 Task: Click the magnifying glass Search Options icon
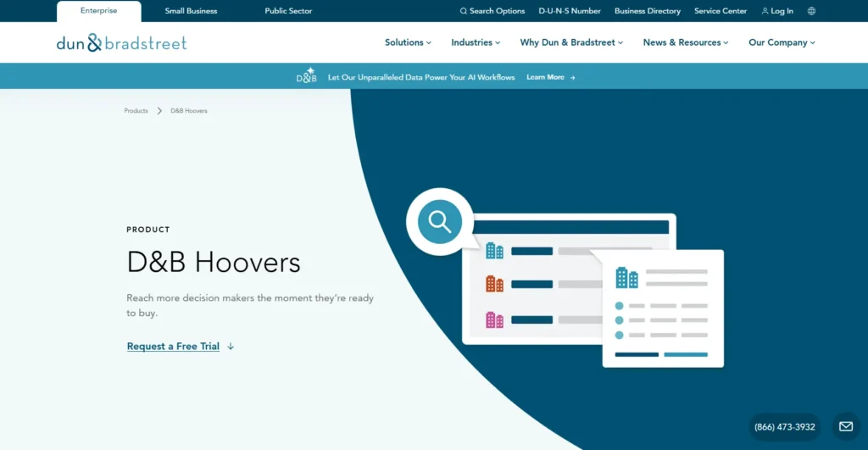(464, 11)
